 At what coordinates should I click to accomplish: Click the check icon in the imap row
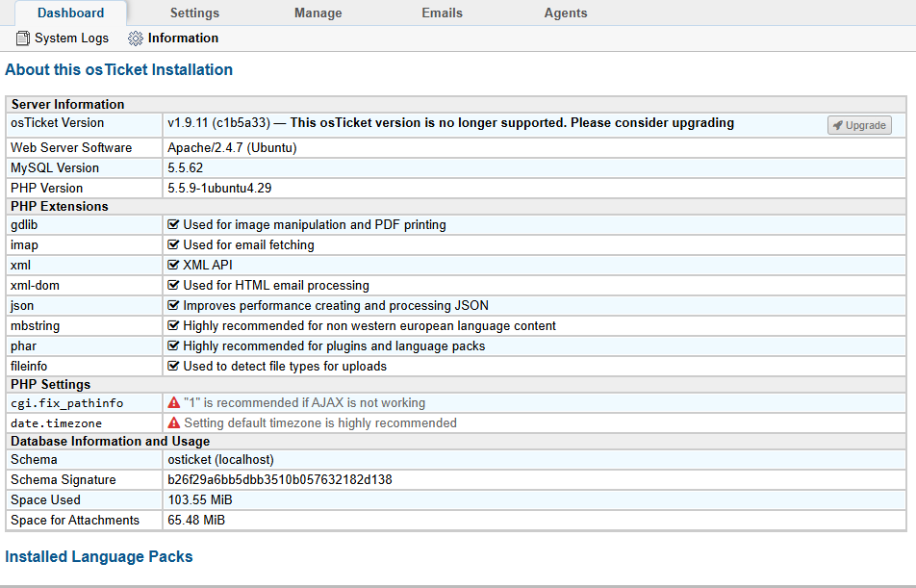tap(173, 244)
